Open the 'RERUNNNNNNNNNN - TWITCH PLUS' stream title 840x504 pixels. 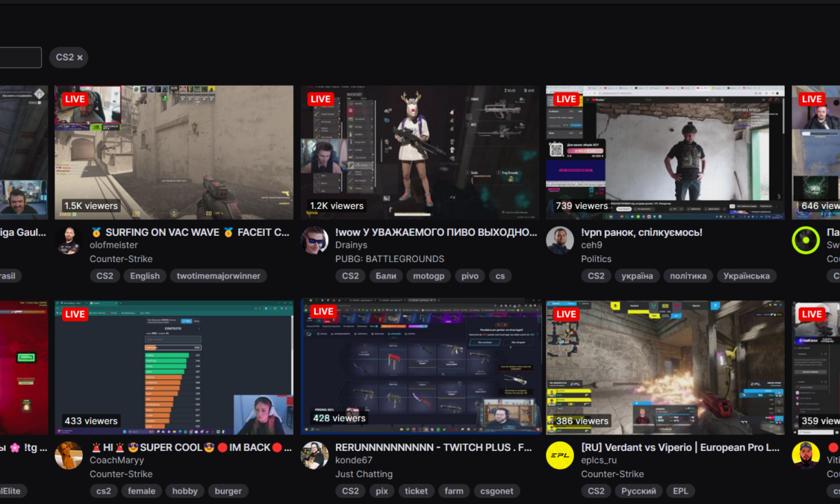434,447
